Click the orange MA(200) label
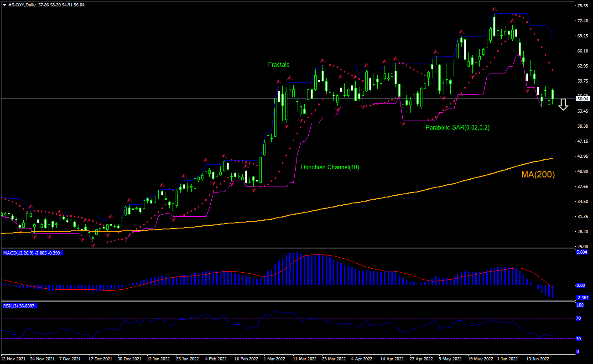The width and height of the screenshot is (593, 364). coord(538,174)
